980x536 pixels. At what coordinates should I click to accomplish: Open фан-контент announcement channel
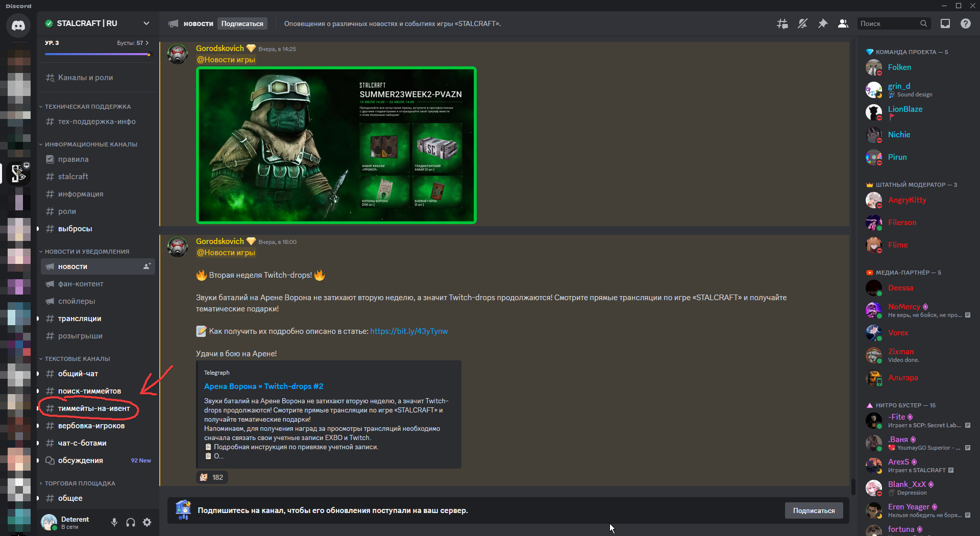[x=97, y=284]
